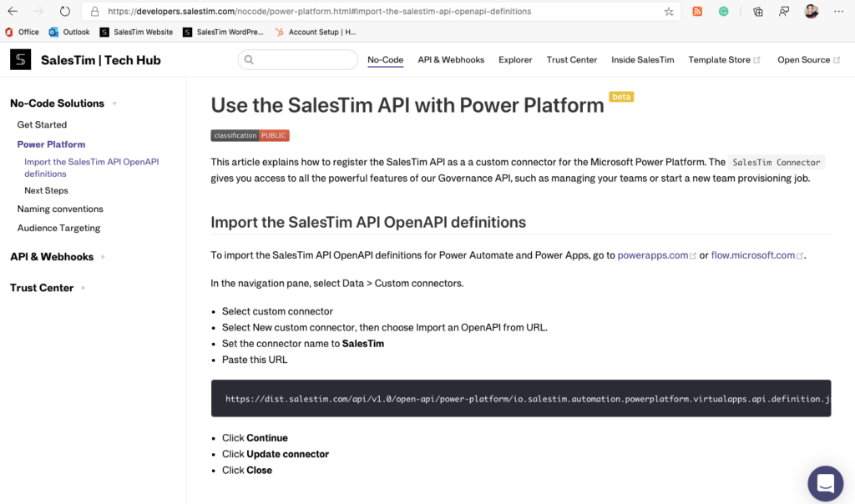Click the SalesTim logo icon
Image resolution: width=855 pixels, height=504 pixels.
coord(21,59)
